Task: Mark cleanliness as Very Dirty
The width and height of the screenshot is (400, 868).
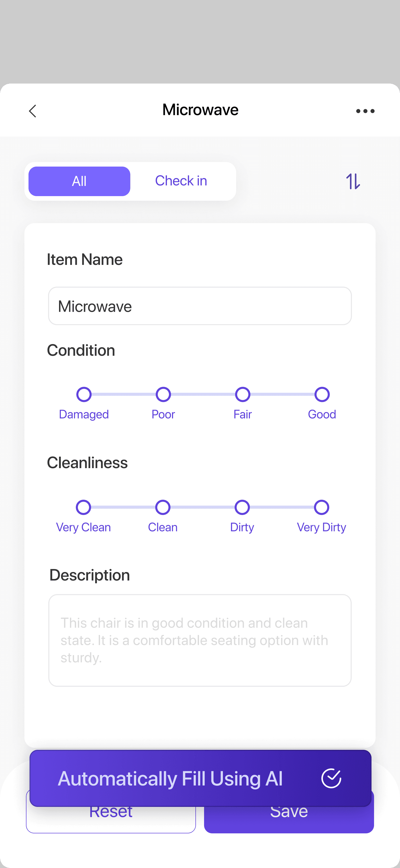Action: (x=322, y=507)
